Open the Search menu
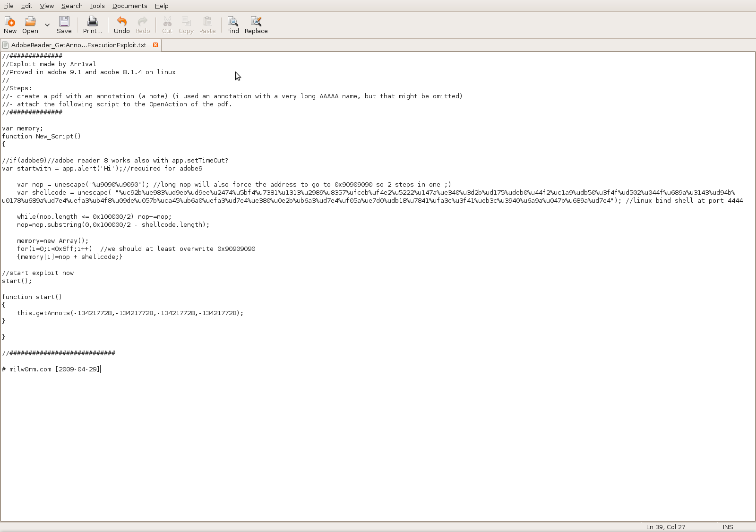 (72, 6)
